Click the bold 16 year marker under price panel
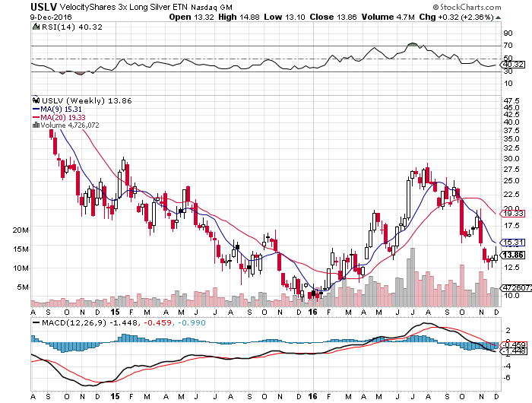532x403 pixels. click(312, 312)
